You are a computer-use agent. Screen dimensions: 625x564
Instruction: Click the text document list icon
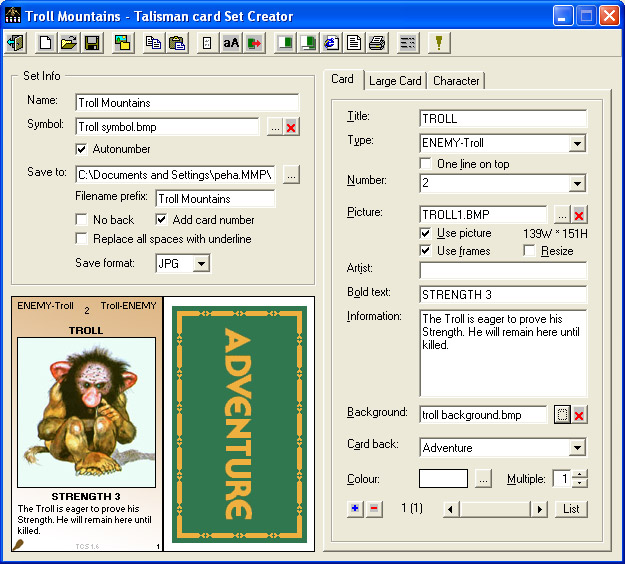(x=354, y=42)
